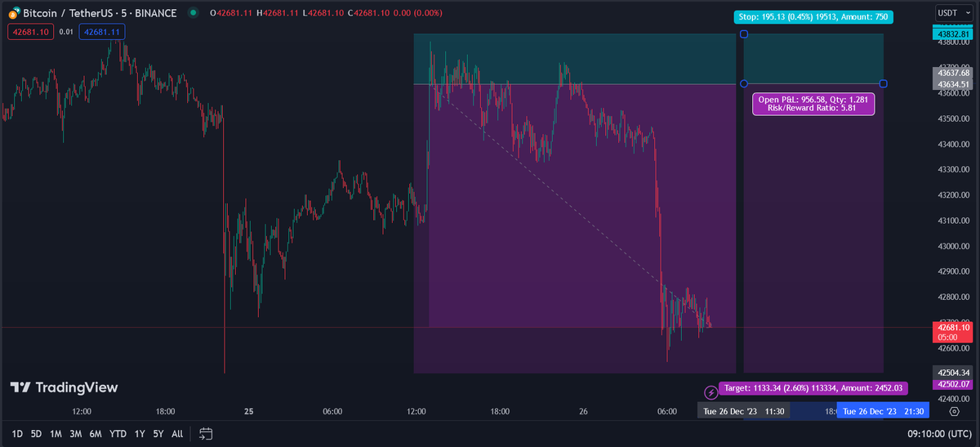
Task: Show the All time range
Action: [x=177, y=434]
